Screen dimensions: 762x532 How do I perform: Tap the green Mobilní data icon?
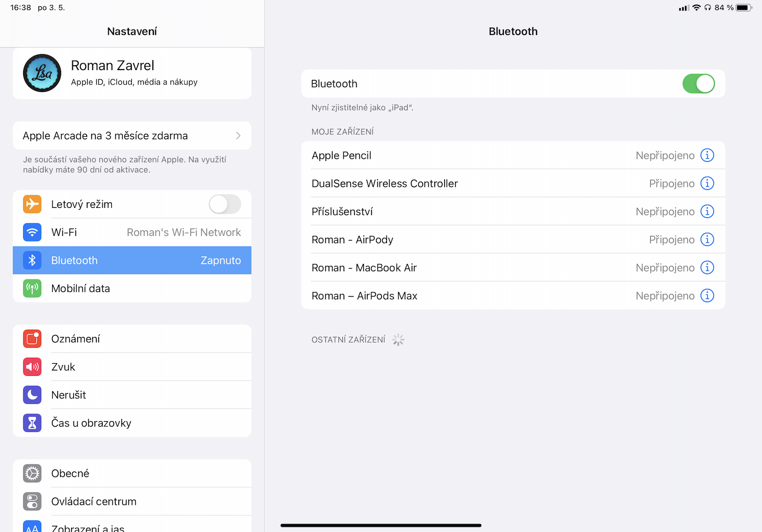tap(32, 289)
